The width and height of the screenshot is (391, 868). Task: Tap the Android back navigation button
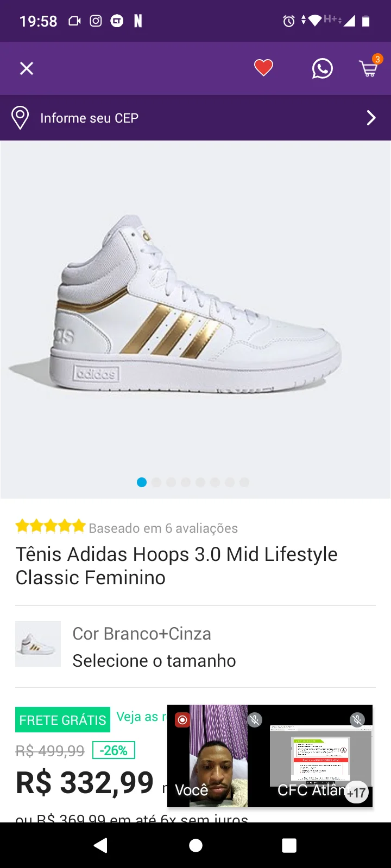pyautogui.click(x=100, y=845)
